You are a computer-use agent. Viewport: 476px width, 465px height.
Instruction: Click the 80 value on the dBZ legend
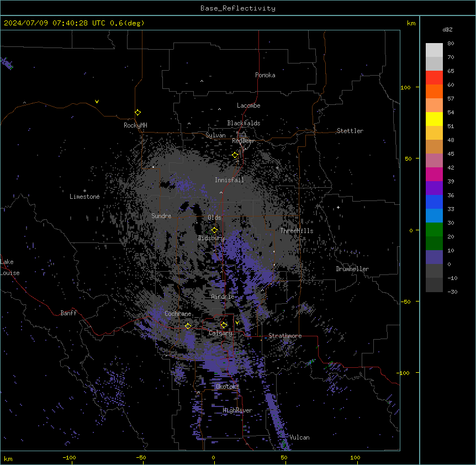point(451,44)
